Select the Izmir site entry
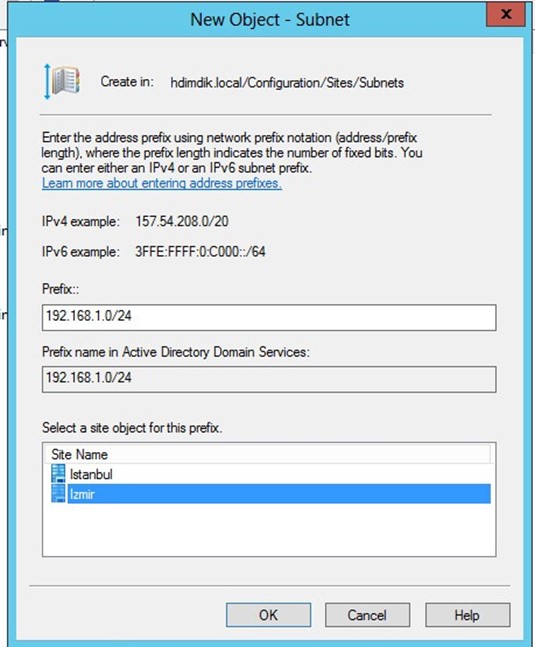This screenshot has width=535, height=647. [271, 494]
